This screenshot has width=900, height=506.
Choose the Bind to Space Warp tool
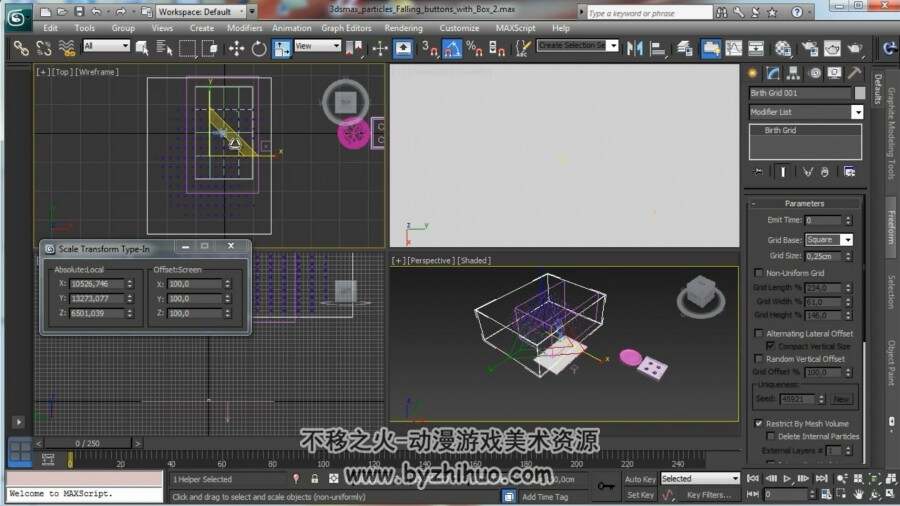[x=67, y=48]
